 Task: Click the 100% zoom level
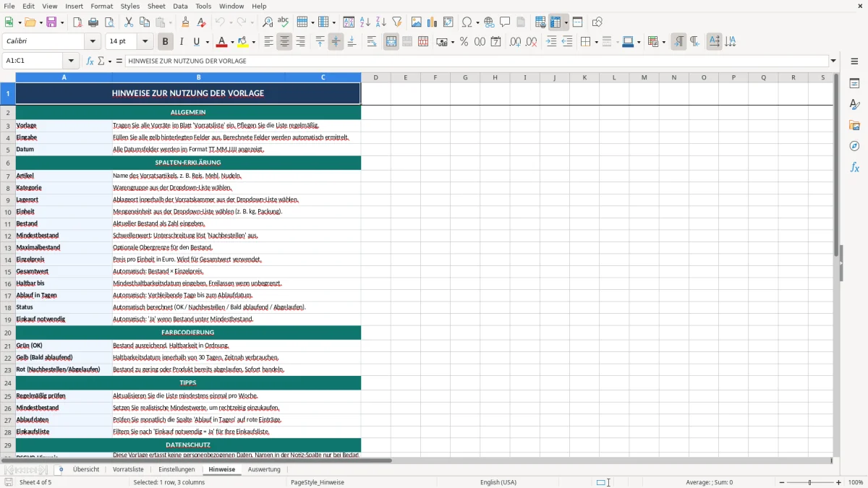[856, 482]
